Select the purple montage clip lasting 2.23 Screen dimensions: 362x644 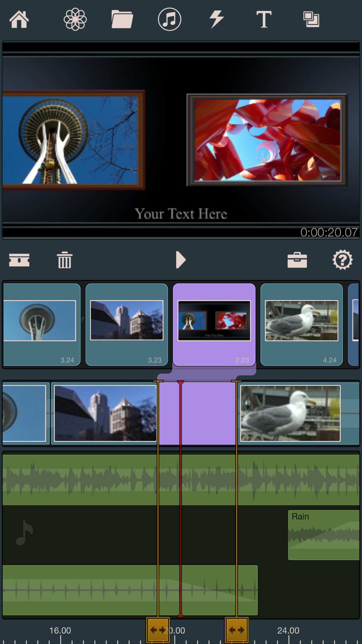[x=214, y=325]
